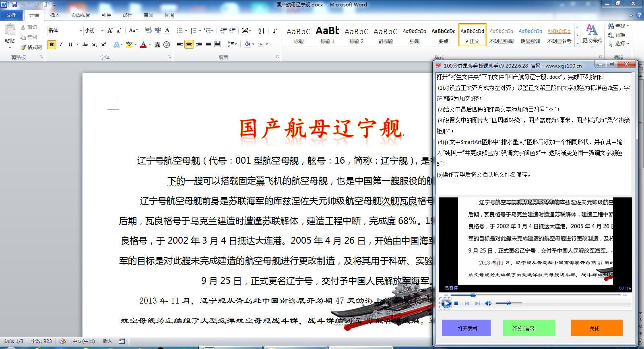Expand the styles gallery More arrow
Screen dimensions: 644x349
577,43
